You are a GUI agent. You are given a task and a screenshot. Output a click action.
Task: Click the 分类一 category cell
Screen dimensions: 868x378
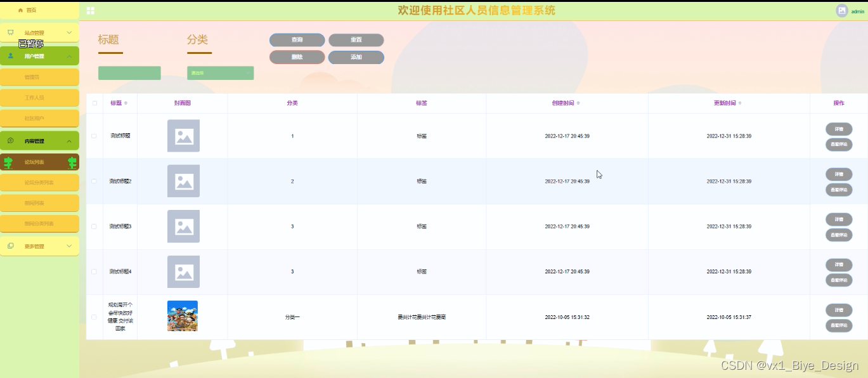point(292,317)
